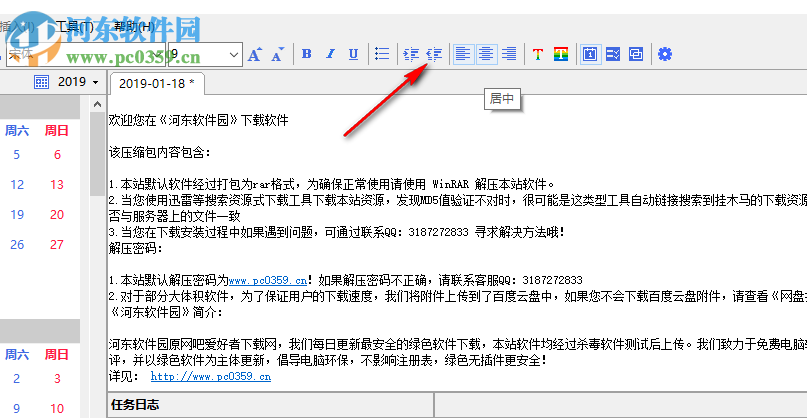Open settings via the gear icon
Viewport: 807px width, 418px height.
pyautogui.click(x=665, y=54)
